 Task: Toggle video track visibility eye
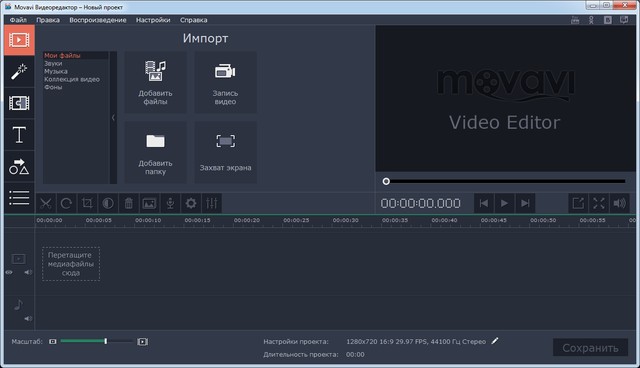(9, 272)
